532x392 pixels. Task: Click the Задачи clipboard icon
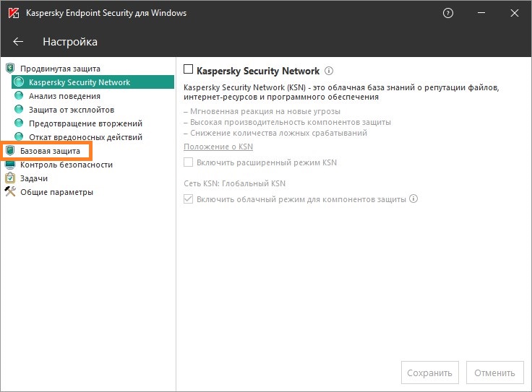10,178
